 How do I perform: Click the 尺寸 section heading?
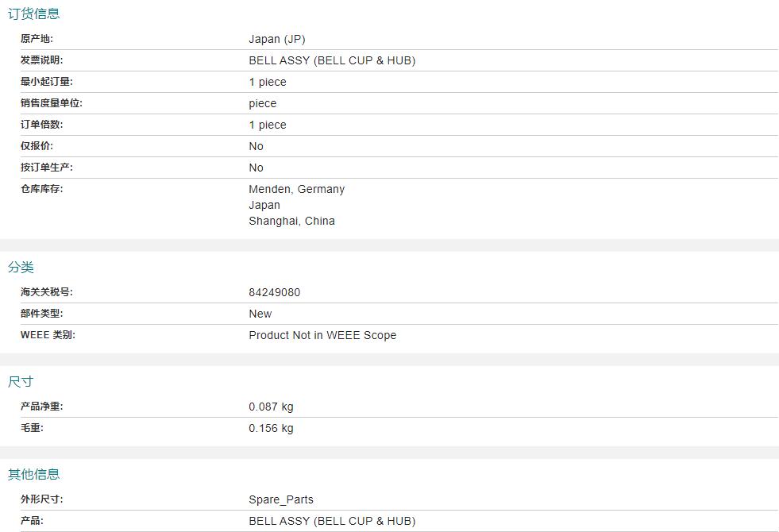(21, 381)
